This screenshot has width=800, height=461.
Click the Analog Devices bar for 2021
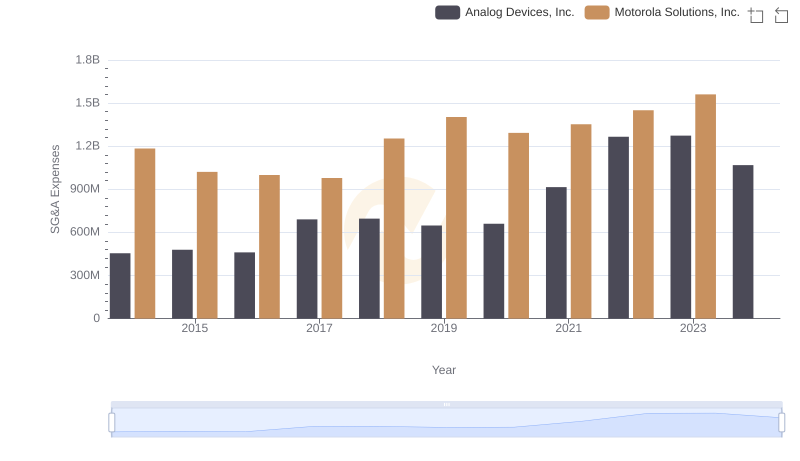tap(556, 253)
